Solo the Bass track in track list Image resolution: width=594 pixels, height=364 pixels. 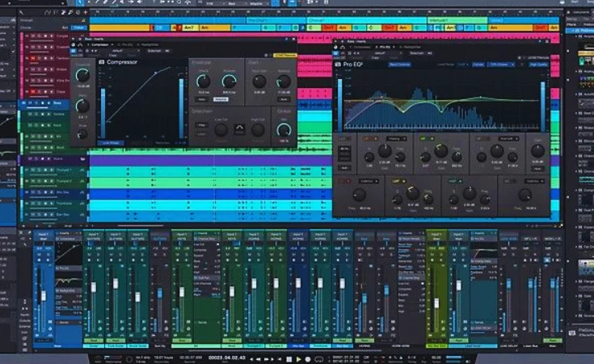point(36,103)
